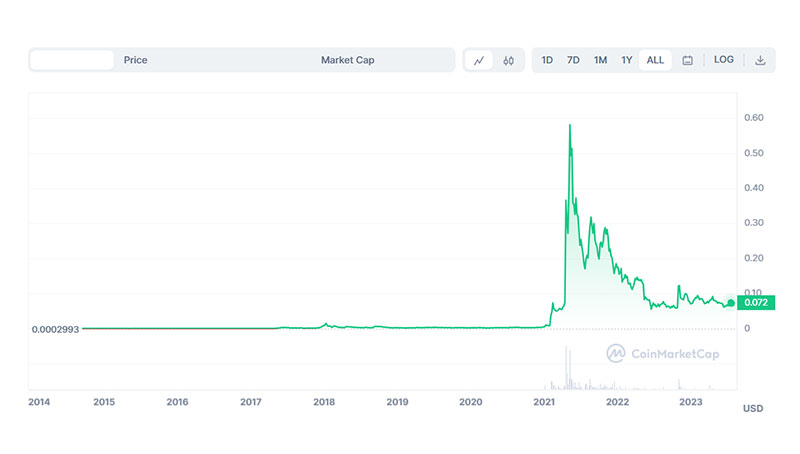Click the 0.60 y-axis label
This screenshot has height=454, width=800.
click(754, 118)
